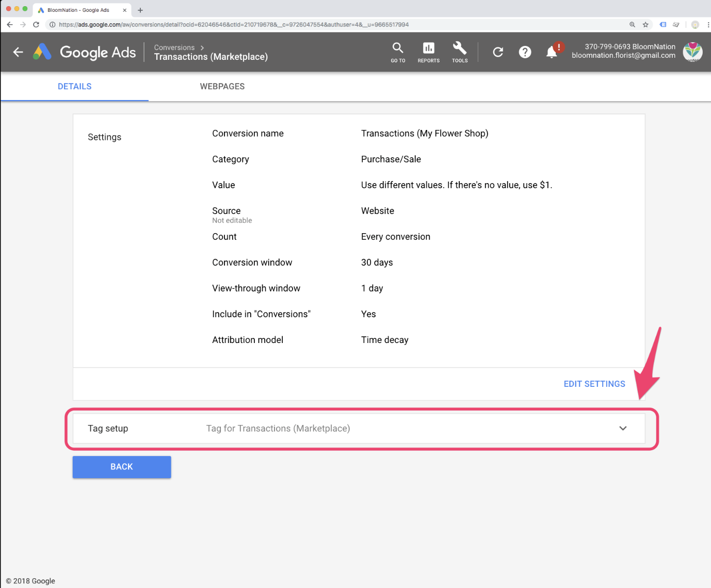Viewport: 711px width, 588px height.
Task: Click the 'Time decay' attribution value
Action: [385, 340]
